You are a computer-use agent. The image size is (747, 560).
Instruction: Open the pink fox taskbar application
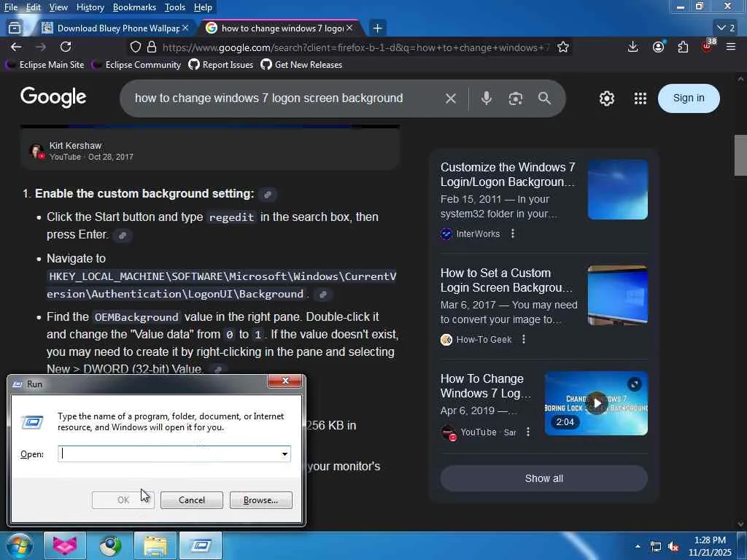pyautogui.click(x=65, y=545)
